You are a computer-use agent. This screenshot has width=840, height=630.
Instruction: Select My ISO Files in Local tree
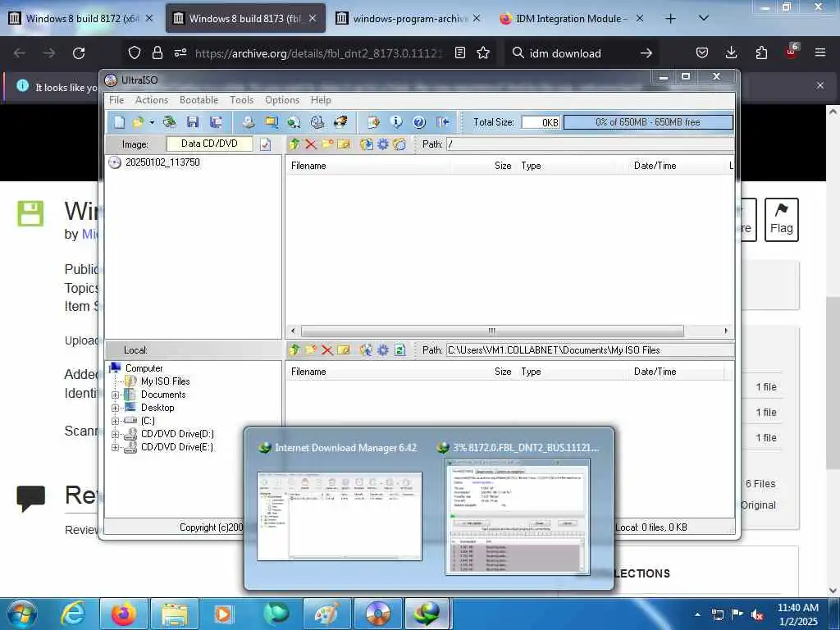165,381
